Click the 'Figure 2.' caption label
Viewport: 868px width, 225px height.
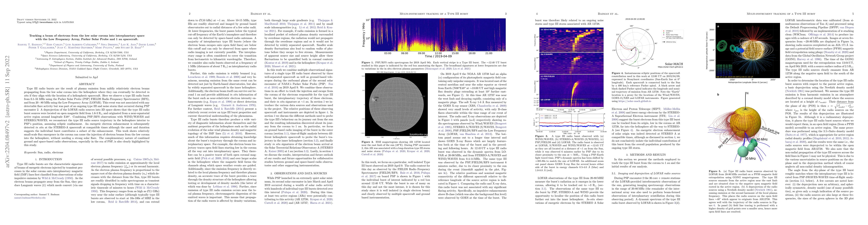click(x=367, y=142)
